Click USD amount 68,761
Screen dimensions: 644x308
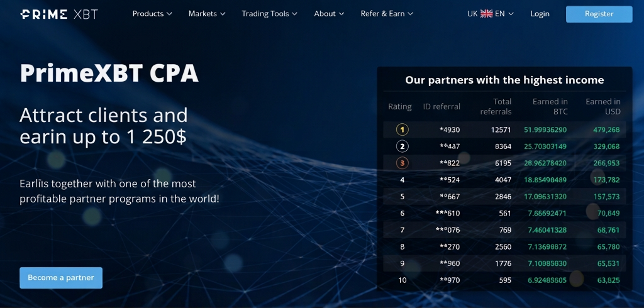coord(608,230)
